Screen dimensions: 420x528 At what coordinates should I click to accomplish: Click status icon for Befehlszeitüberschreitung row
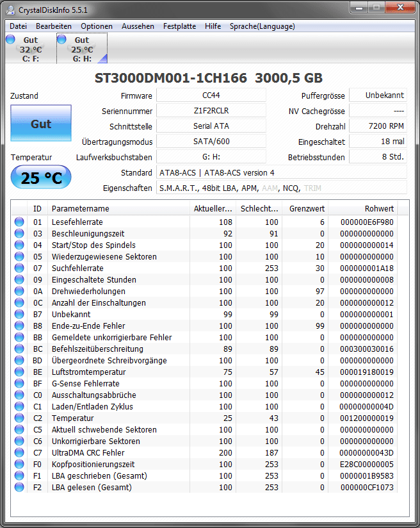coord(19,349)
